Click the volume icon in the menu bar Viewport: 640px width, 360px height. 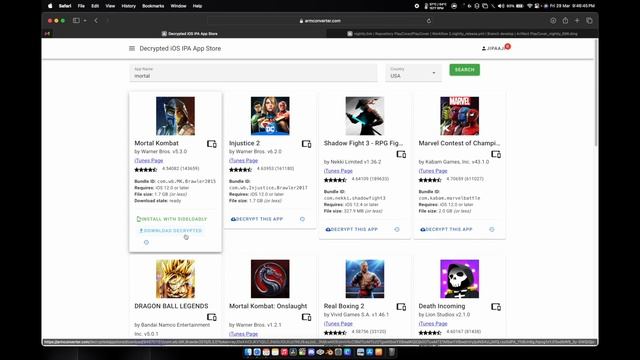(x=501, y=6)
